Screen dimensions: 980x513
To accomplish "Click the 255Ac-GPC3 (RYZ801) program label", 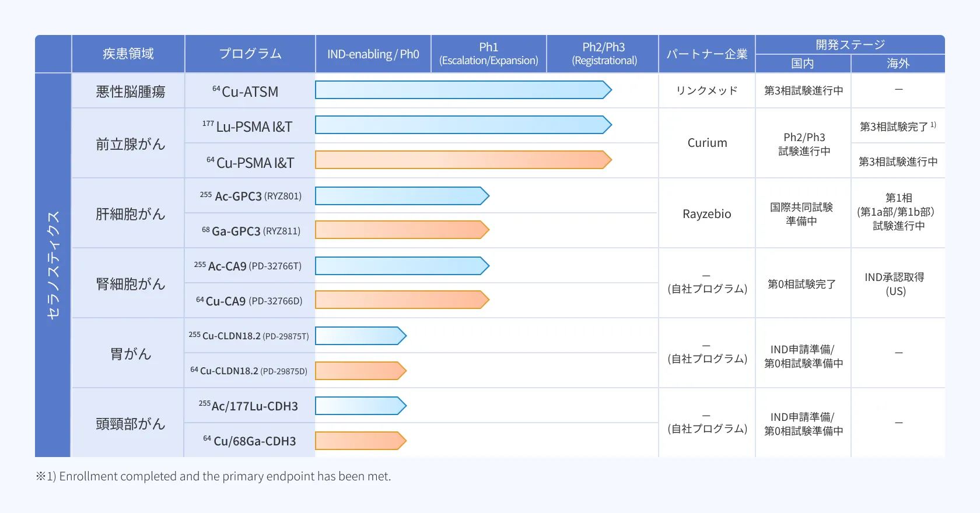I will (250, 196).
